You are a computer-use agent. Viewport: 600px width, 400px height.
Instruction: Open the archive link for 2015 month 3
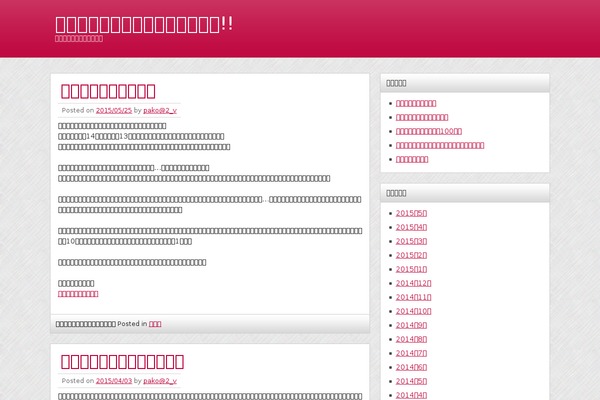[411, 241]
